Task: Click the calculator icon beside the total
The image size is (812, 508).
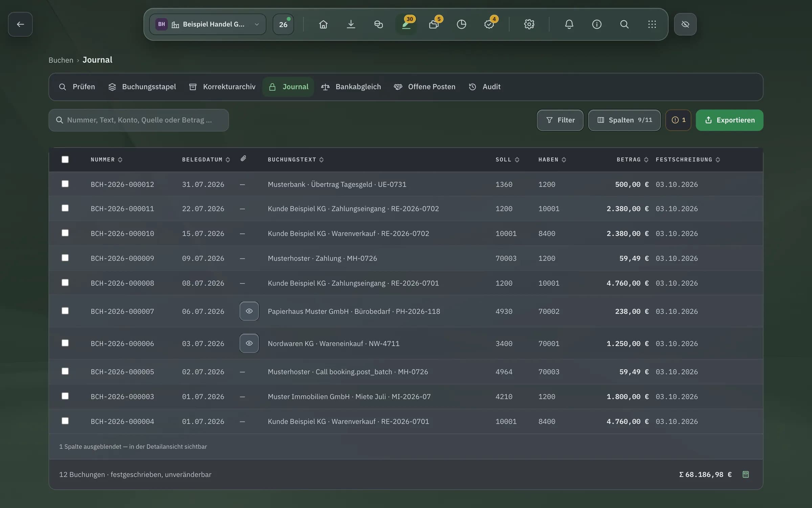Action: [x=745, y=474]
